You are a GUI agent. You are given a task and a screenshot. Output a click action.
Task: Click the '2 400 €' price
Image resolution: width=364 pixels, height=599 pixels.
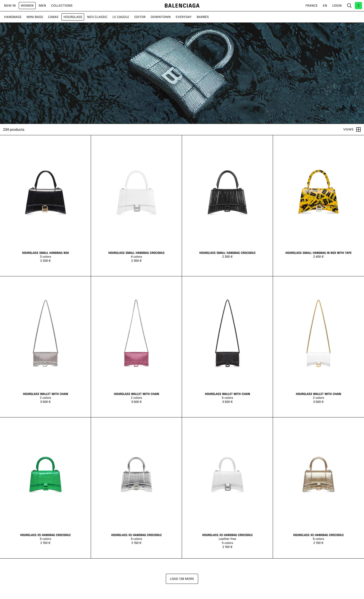pos(318,257)
